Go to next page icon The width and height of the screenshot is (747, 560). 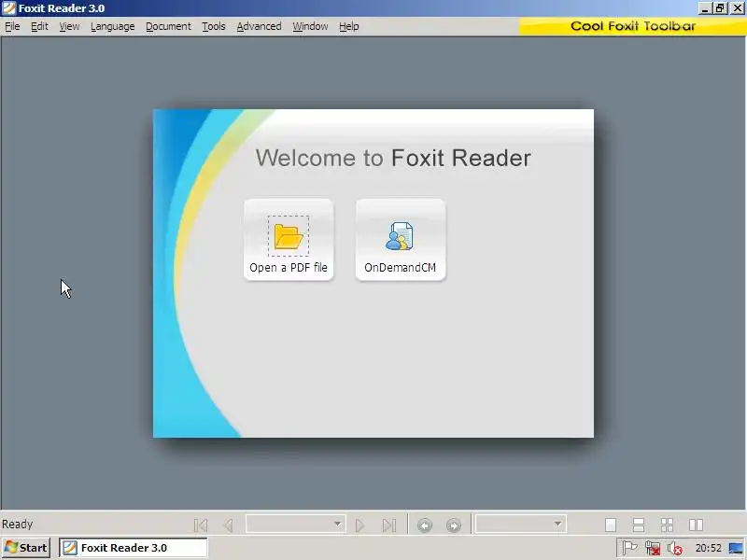(360, 525)
